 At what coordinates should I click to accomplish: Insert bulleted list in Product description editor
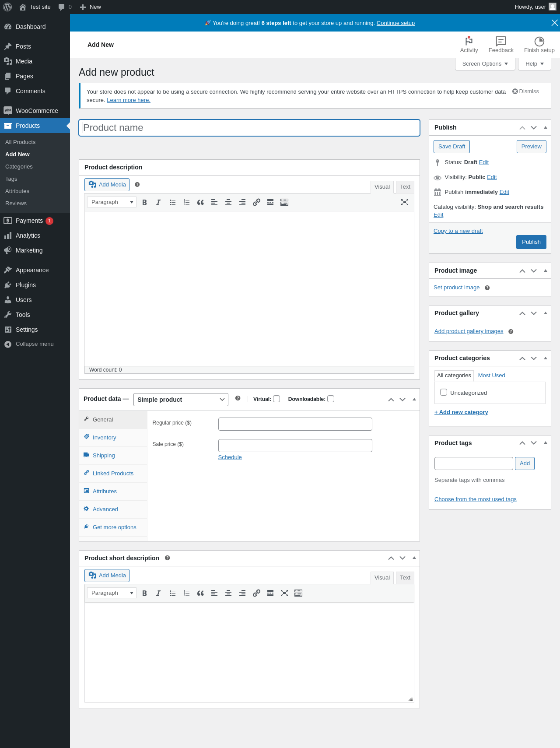pos(172,202)
